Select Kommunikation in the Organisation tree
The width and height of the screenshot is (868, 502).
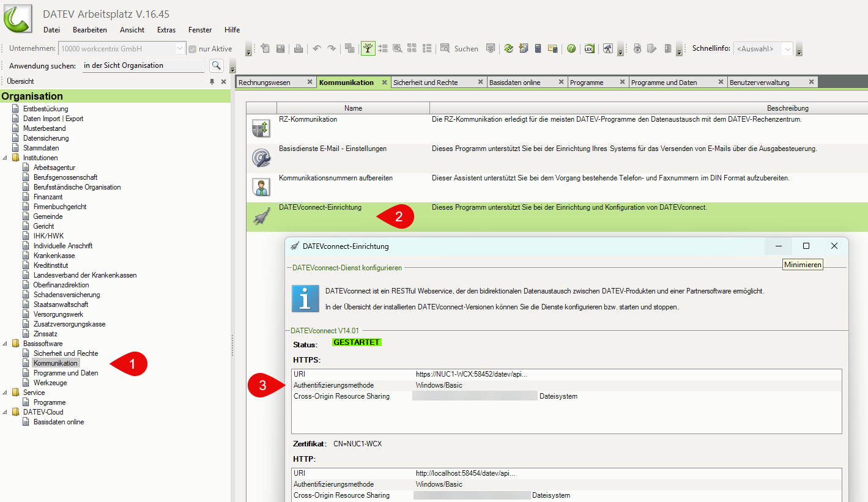click(x=56, y=363)
